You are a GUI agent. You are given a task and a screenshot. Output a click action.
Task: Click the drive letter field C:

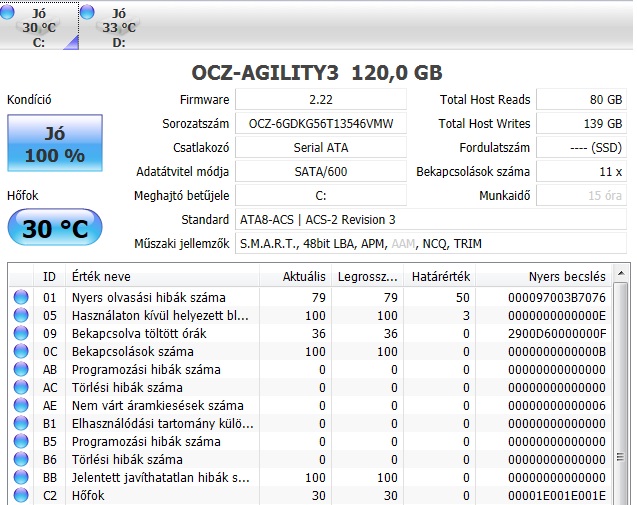pos(321,195)
